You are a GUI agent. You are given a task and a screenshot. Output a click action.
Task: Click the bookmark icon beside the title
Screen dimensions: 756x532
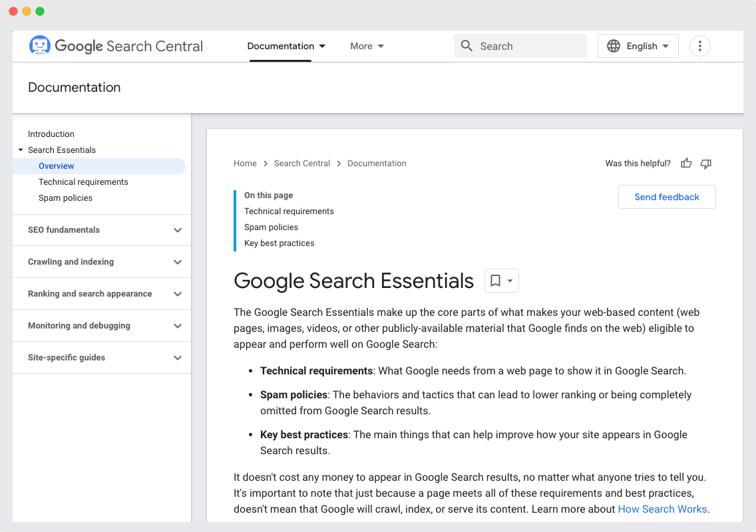coord(495,281)
